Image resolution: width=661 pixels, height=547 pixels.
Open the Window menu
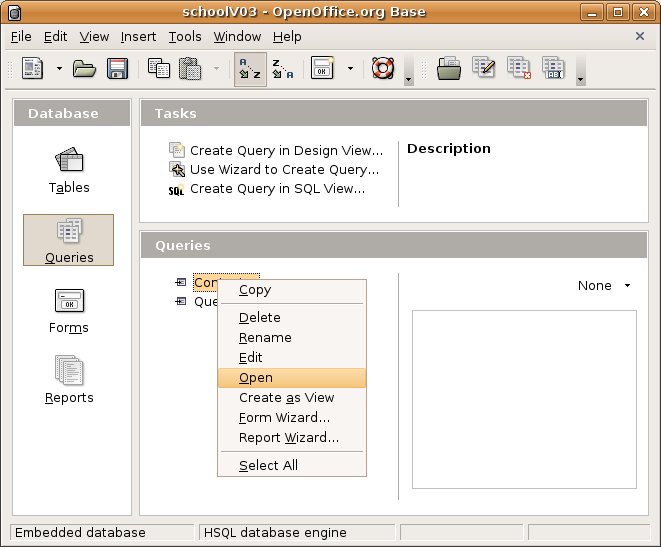237,37
